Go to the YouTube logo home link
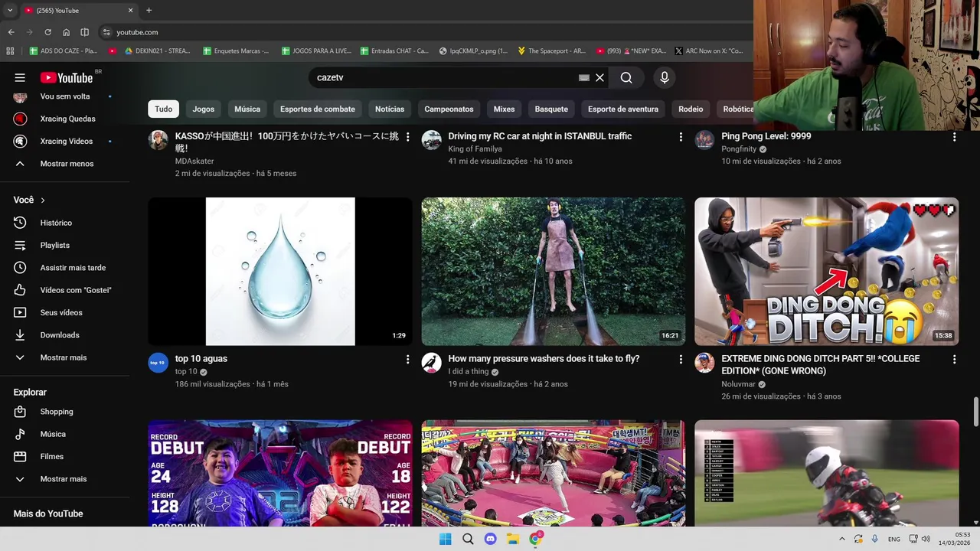This screenshot has width=980, height=551. 67,77
